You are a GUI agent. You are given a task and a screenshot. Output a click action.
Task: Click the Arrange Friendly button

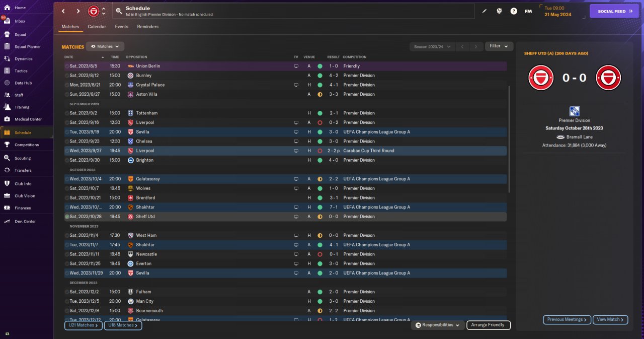[489, 325]
